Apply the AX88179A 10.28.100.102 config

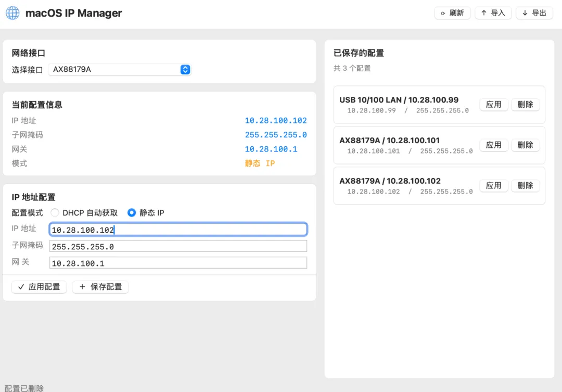click(x=493, y=185)
